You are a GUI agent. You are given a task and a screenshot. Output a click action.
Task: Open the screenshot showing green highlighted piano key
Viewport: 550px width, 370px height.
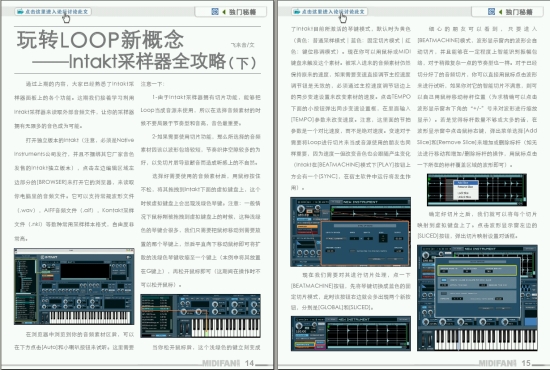coord(200,316)
